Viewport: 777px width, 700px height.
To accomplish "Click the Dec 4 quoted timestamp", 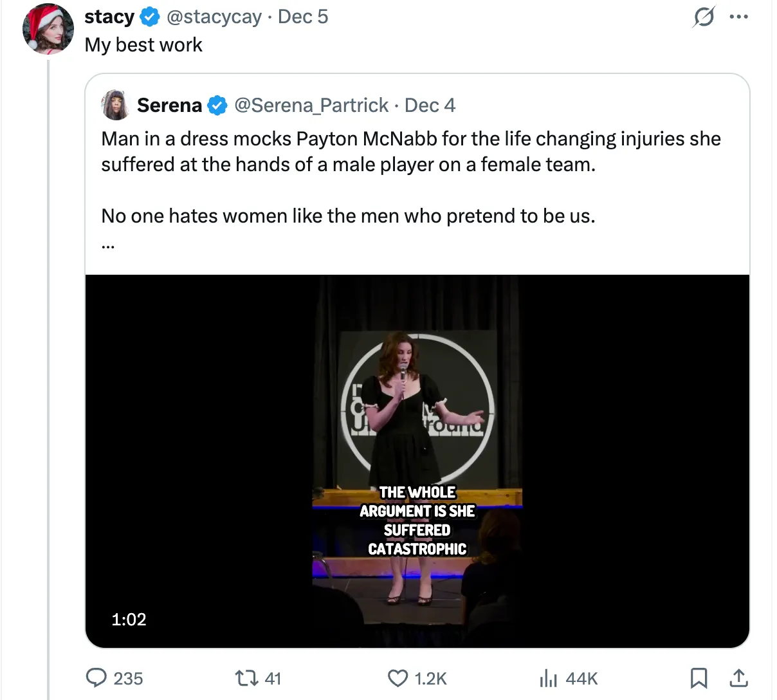I will [430, 106].
